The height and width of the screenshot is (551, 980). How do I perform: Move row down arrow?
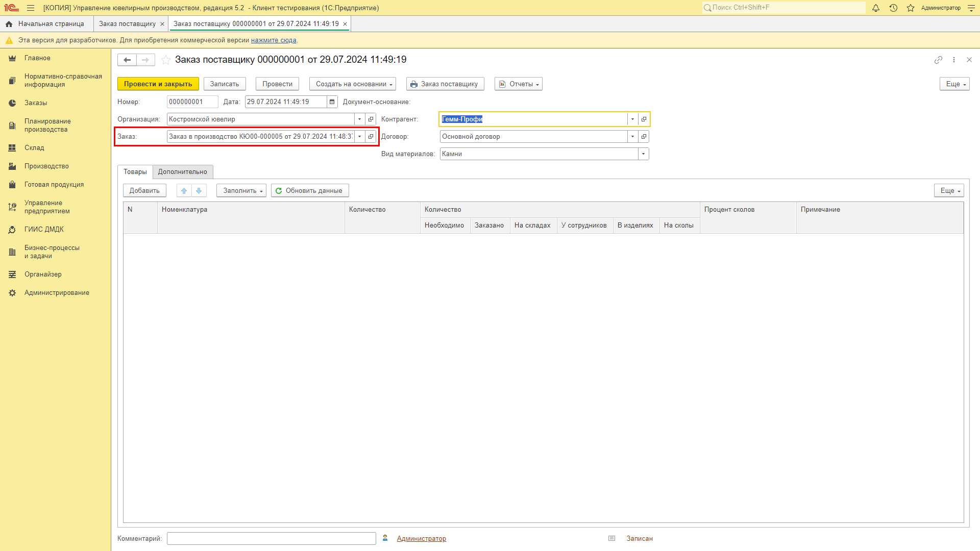pyautogui.click(x=199, y=191)
